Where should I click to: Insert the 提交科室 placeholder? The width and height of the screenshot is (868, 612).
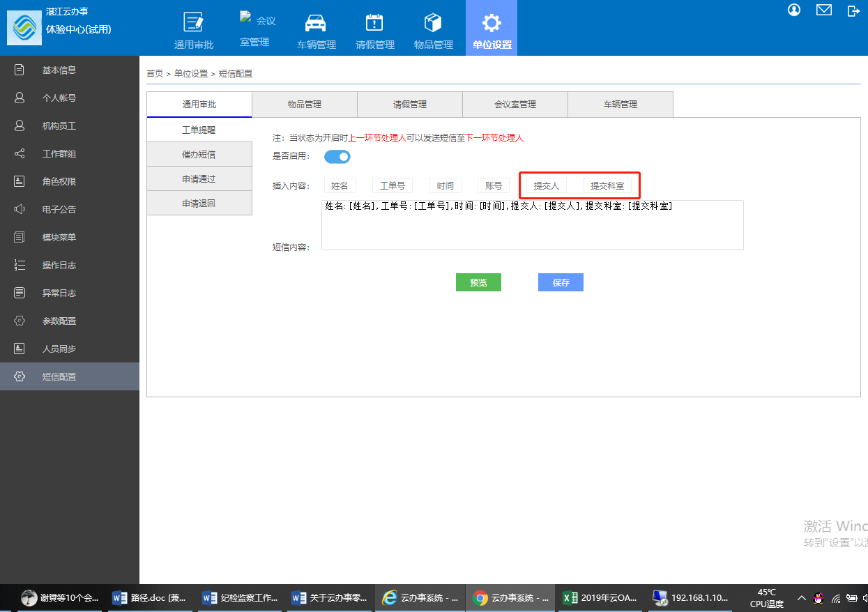coord(607,185)
